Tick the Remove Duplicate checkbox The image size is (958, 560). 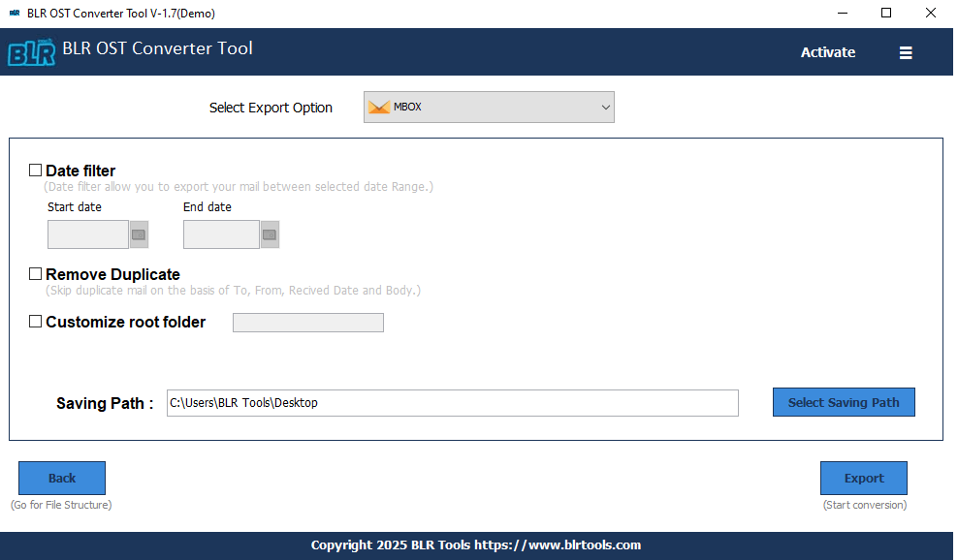(36, 274)
